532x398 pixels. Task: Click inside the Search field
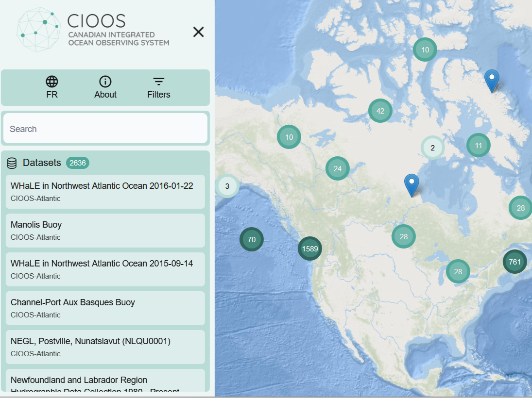[105, 129]
